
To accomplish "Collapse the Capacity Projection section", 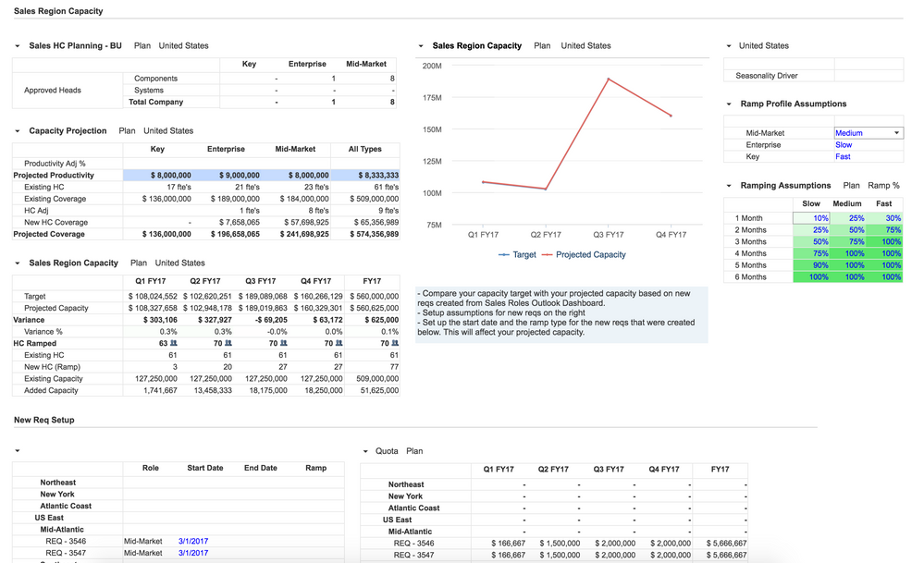I will coord(16,130).
